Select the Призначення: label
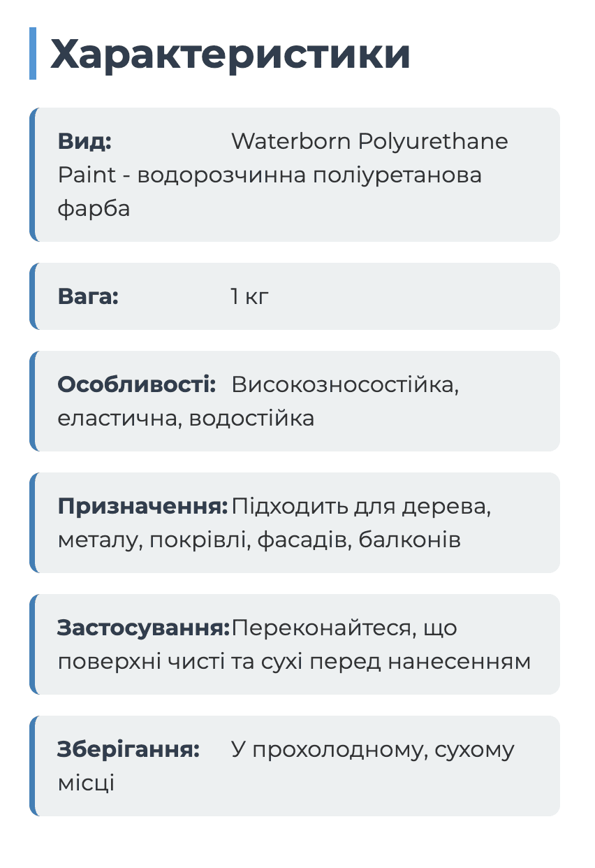This screenshot has height=868, width=595. point(142,506)
